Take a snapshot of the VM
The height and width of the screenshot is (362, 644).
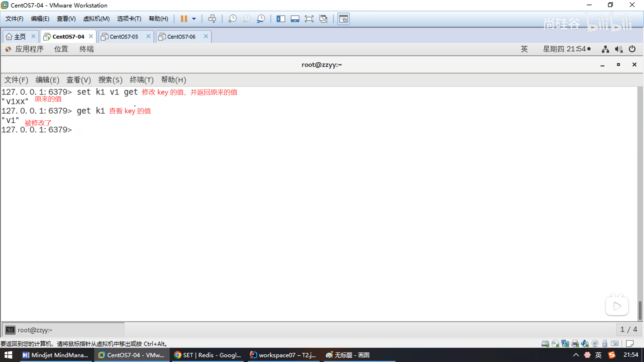[x=232, y=19]
